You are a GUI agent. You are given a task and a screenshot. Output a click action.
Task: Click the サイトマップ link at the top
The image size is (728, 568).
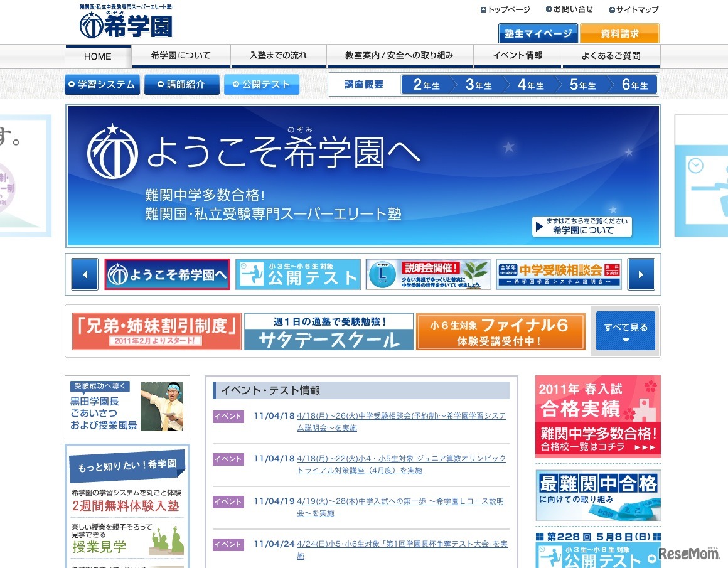pyautogui.click(x=635, y=9)
